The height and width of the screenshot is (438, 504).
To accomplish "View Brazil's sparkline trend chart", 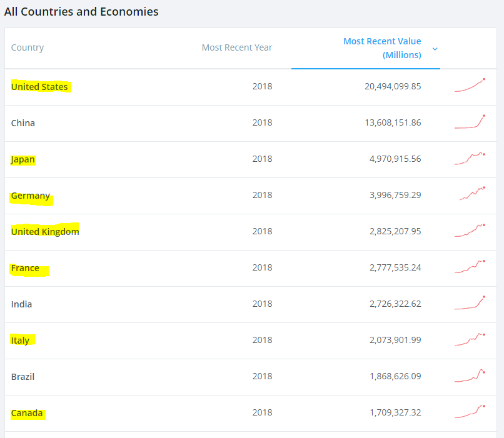I will click(470, 376).
